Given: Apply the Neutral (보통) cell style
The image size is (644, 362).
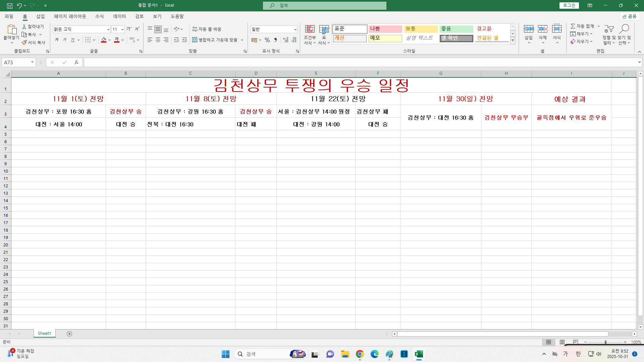Looking at the screenshot, I should (421, 29).
